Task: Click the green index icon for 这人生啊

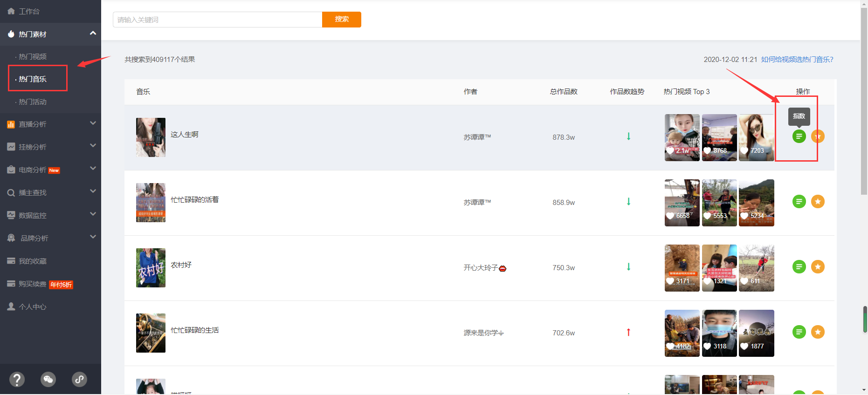Action: point(799,136)
